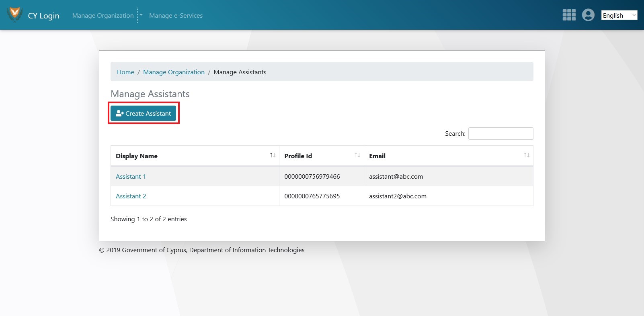Open the apps grid icon

click(x=569, y=15)
